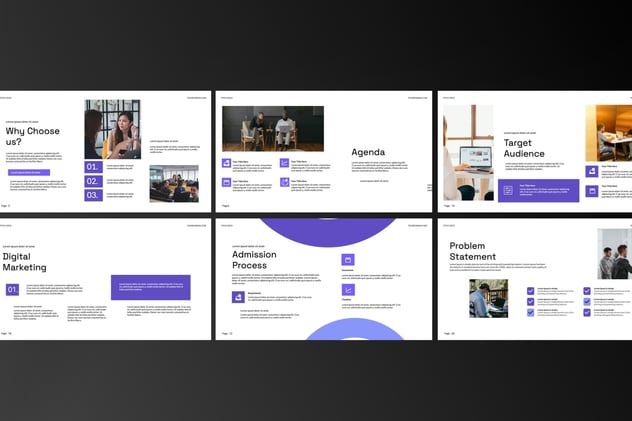Click the purple icon left of Admission Process text
Image resolution: width=632 pixels, height=421 pixels.
238,297
